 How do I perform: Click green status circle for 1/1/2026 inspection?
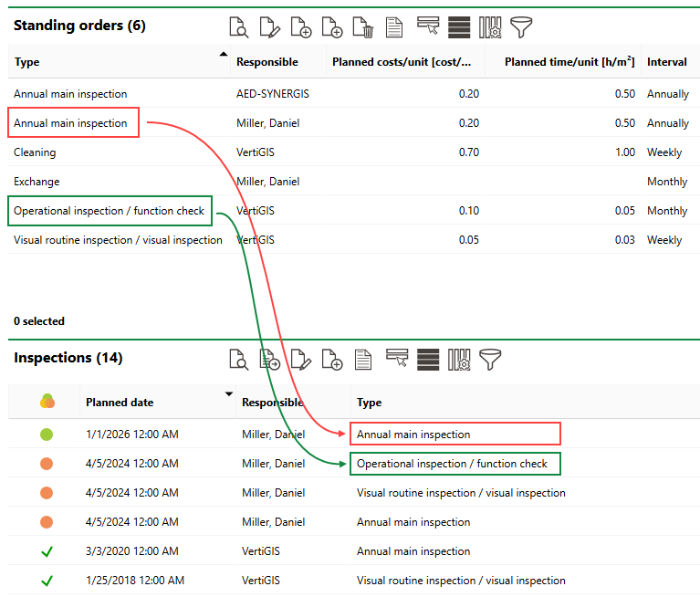(47, 435)
